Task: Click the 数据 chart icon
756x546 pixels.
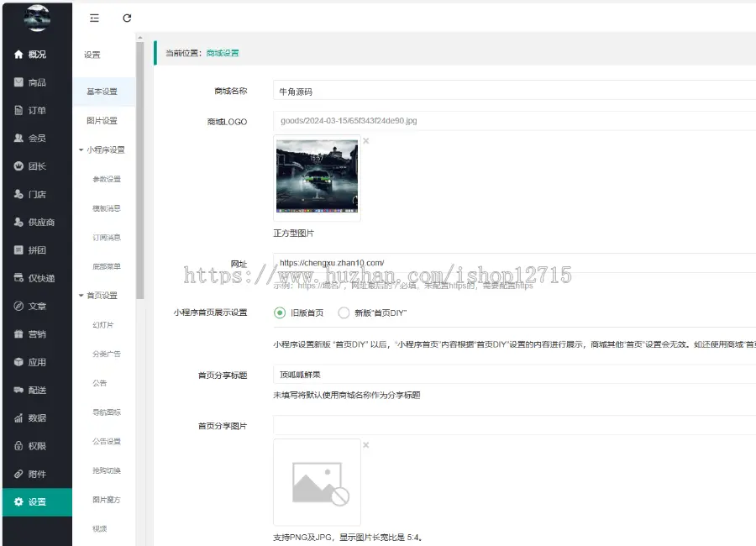Action: click(x=18, y=418)
